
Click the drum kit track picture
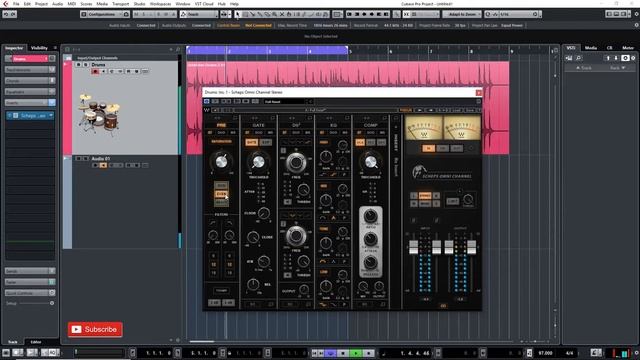99,114
